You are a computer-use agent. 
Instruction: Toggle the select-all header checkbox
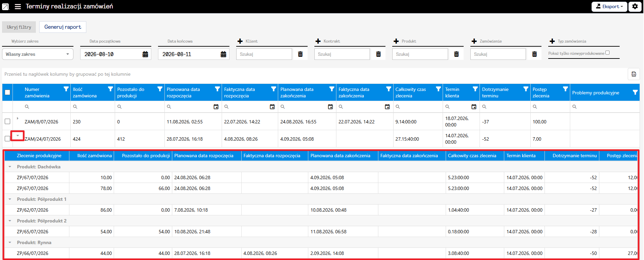(7, 92)
